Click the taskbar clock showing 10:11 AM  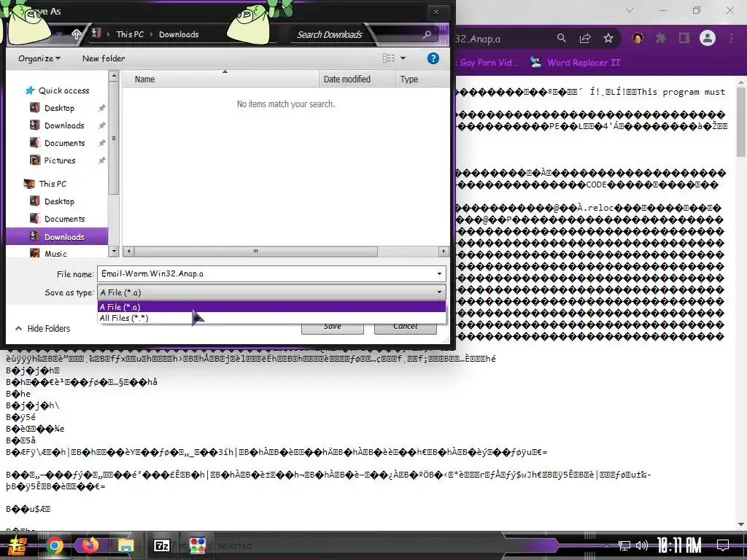coord(679,545)
